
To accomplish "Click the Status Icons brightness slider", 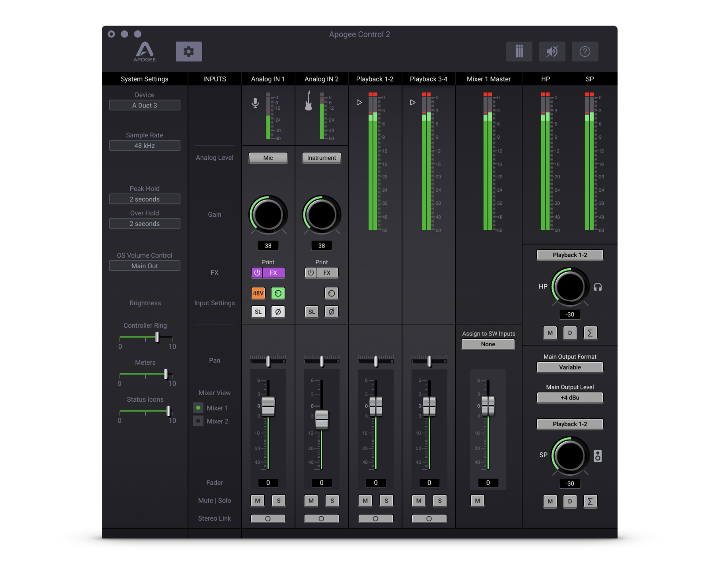I will click(146, 411).
